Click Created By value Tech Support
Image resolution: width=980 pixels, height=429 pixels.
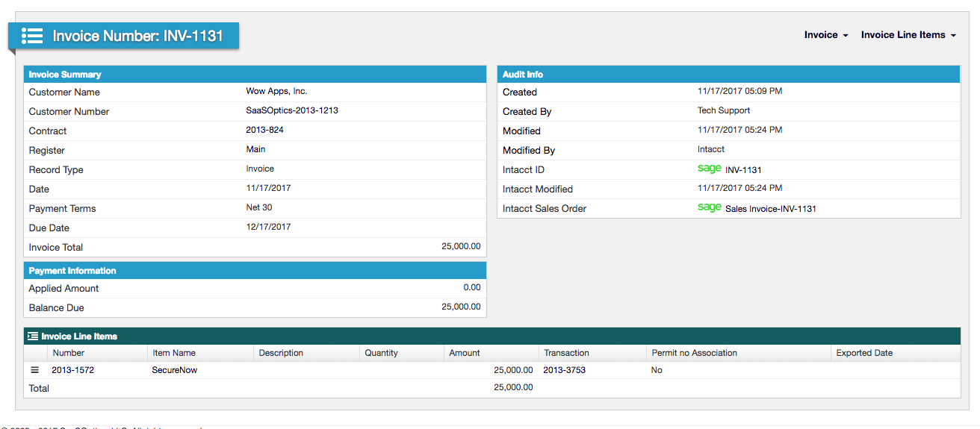pyautogui.click(x=724, y=110)
